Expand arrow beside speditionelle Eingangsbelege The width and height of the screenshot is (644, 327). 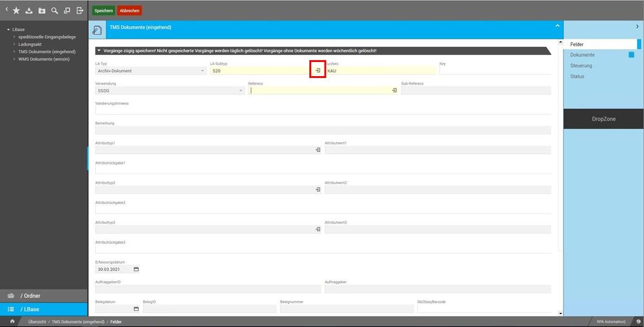(x=14, y=37)
